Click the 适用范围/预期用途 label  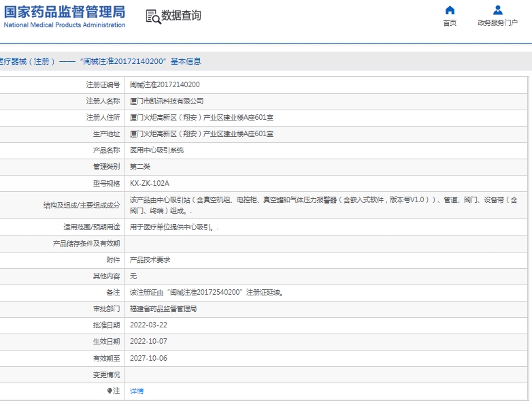point(92,227)
